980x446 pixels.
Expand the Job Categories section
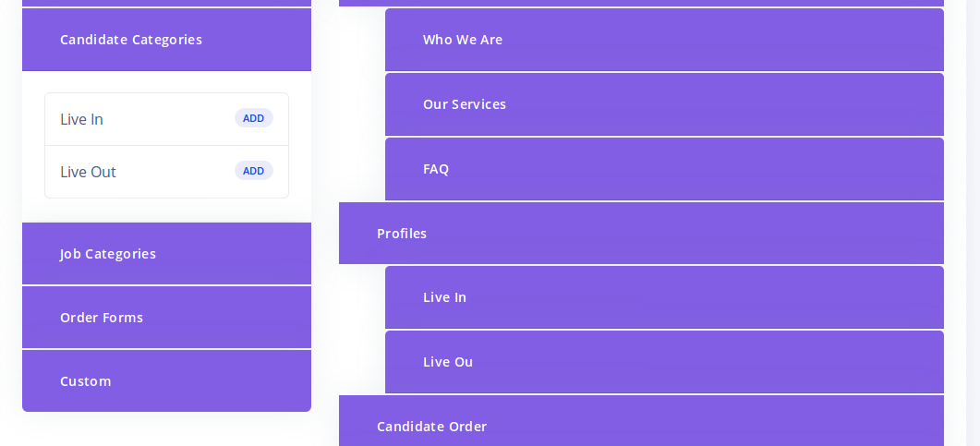[166, 254]
